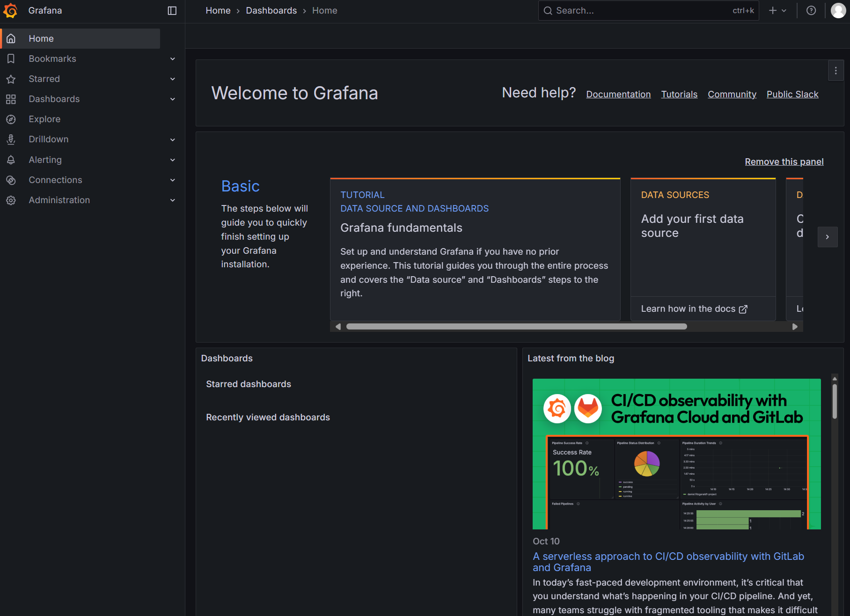This screenshot has width=850, height=616.
Task: Select Home in the sidebar menu
Action: coord(81,38)
